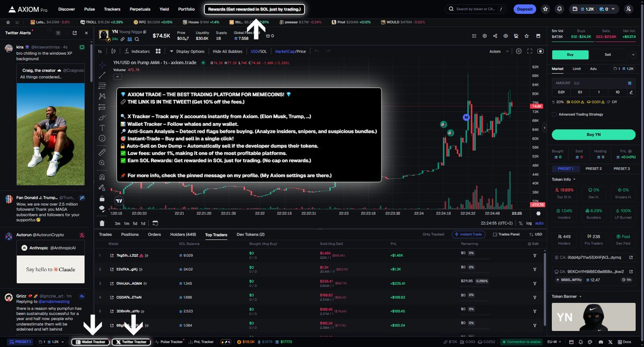Open the chart settings gear
This screenshot has width=644, height=347.
click(x=518, y=52)
